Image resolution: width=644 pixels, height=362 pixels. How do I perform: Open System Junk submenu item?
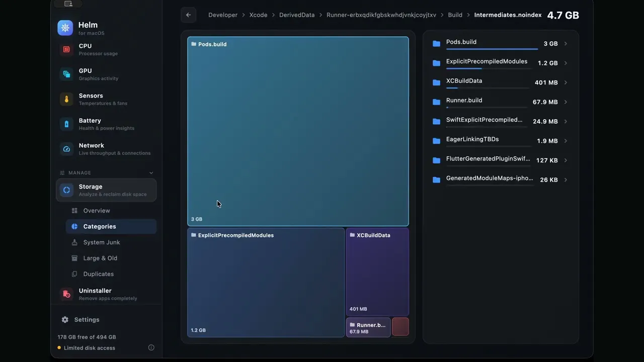(x=111, y=242)
